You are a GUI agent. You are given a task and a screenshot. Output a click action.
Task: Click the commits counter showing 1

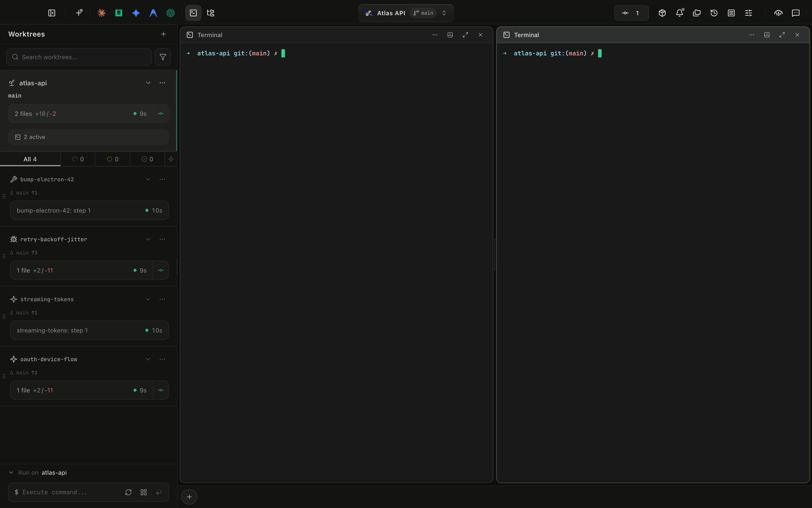pos(631,13)
